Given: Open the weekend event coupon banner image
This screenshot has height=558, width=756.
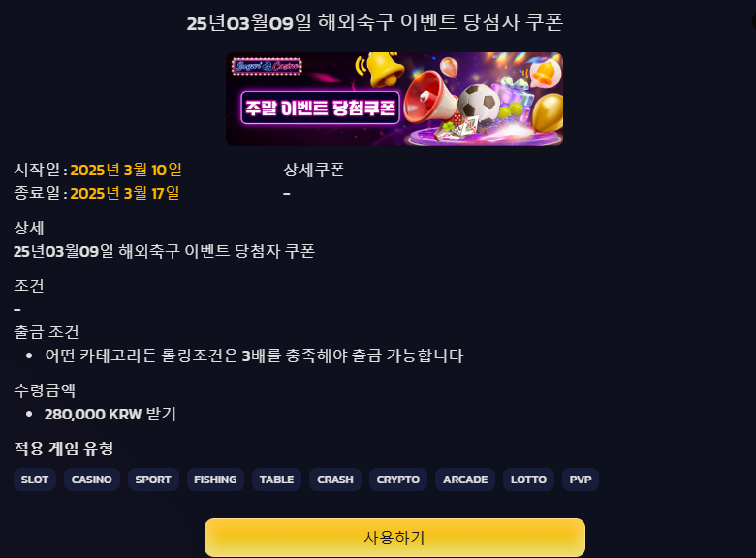Looking at the screenshot, I should click(x=394, y=99).
